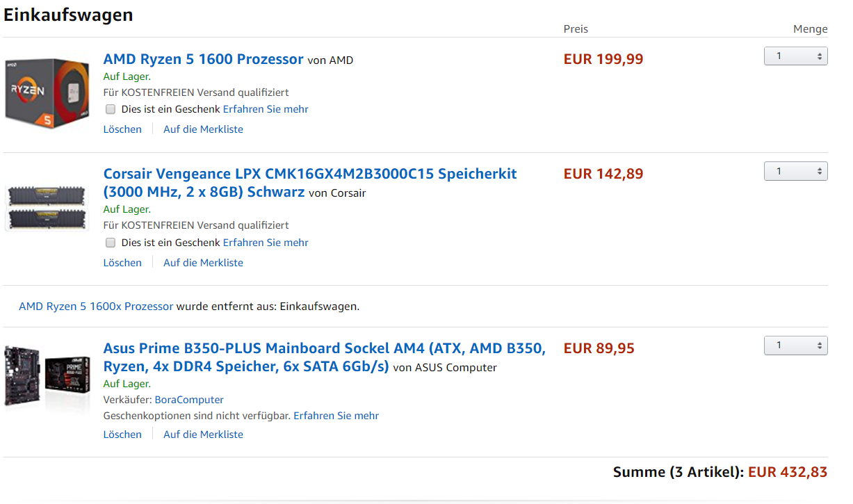Image resolution: width=853 pixels, height=504 pixels.
Task: Move Asus mainboard to the Merkliste
Action: (203, 434)
